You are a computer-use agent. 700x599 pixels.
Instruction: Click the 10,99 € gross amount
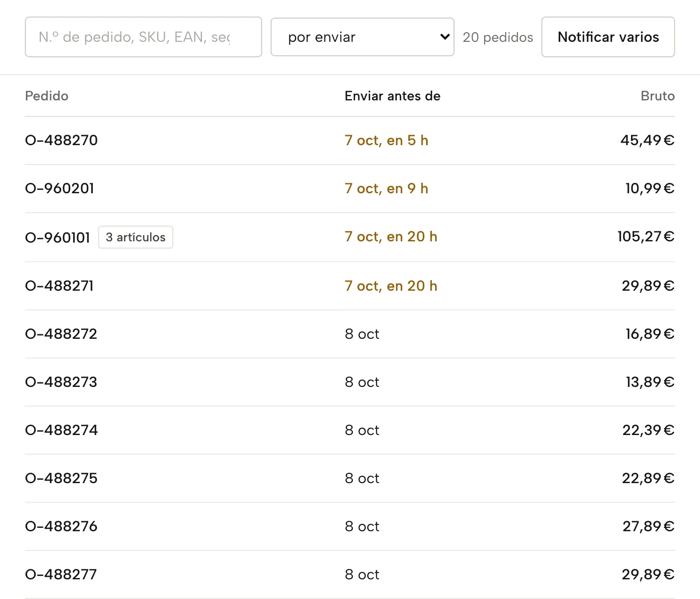[650, 188]
